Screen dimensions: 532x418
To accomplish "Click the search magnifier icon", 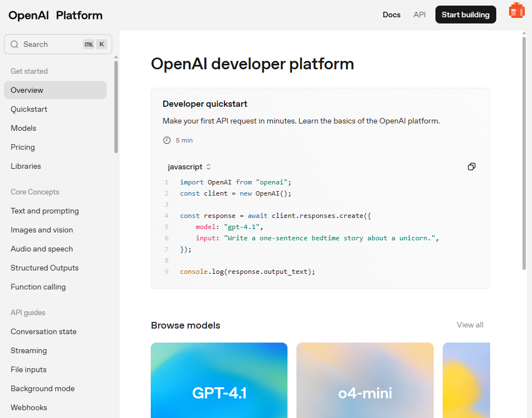I will [x=15, y=44].
